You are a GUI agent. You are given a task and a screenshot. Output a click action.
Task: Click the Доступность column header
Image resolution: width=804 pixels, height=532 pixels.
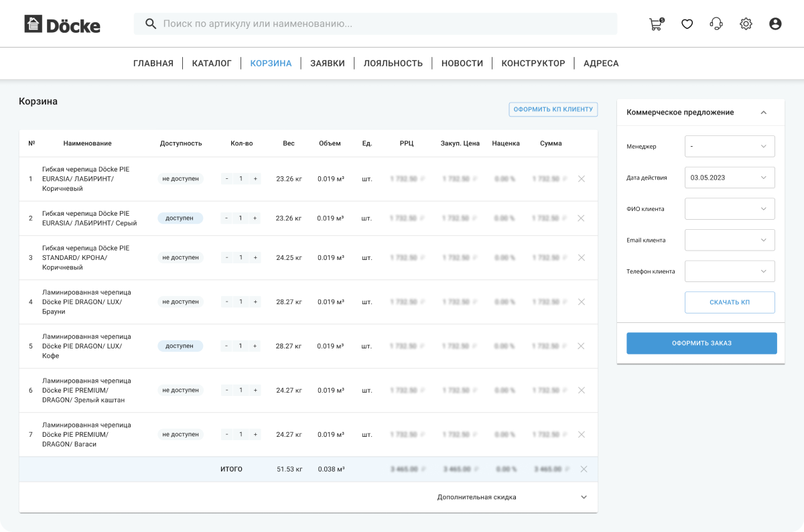tap(181, 143)
